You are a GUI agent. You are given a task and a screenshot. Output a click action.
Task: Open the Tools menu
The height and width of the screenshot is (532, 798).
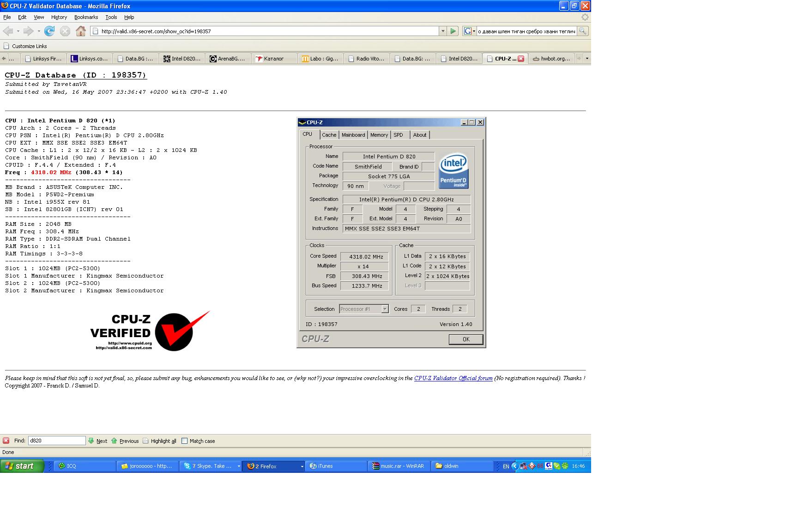[x=111, y=17]
